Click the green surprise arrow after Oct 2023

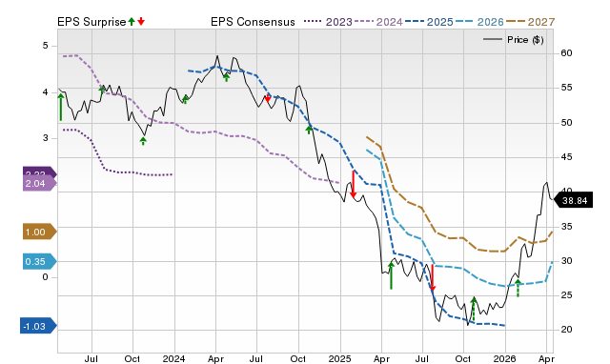pyautogui.click(x=143, y=141)
